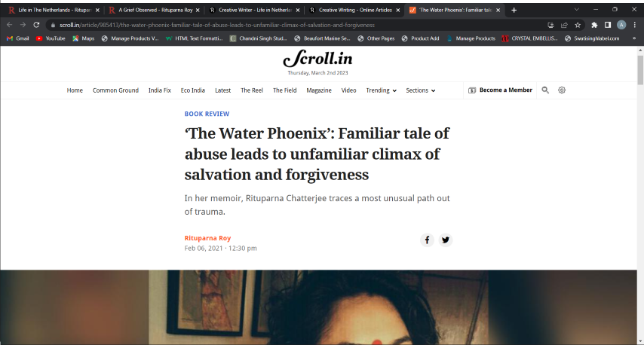Share article via Twitter icon
Image resolution: width=644 pixels, height=345 pixels.
445,240
